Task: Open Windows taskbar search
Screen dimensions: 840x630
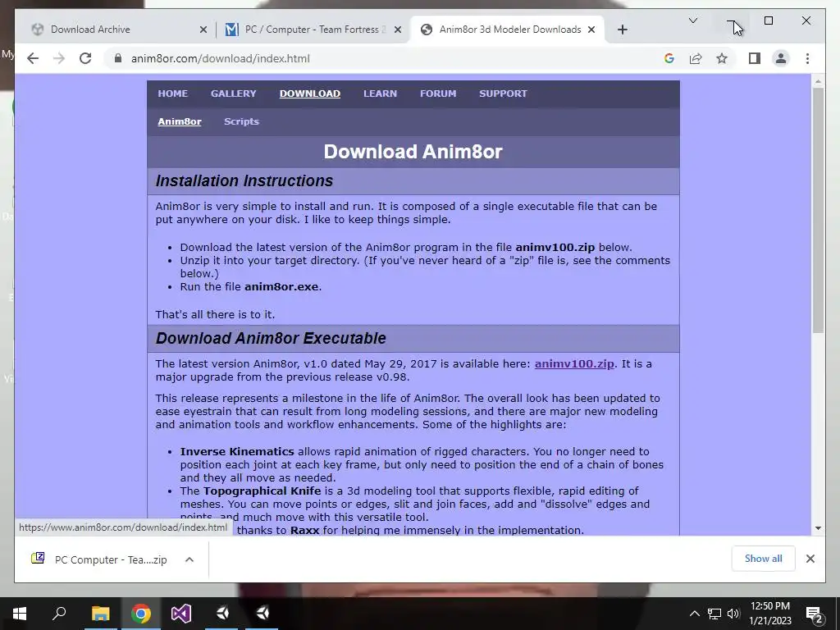Action: point(59,614)
